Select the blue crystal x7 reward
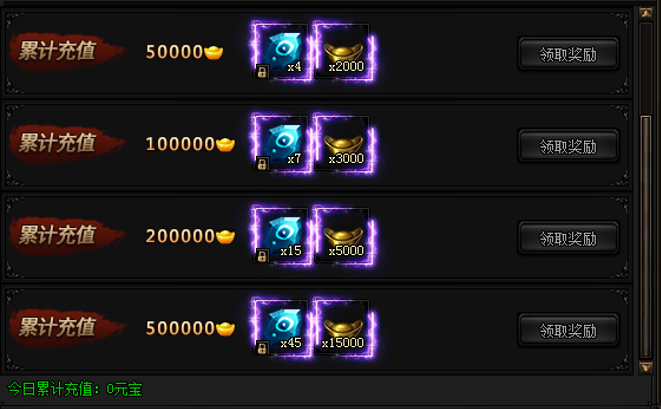 tap(281, 143)
